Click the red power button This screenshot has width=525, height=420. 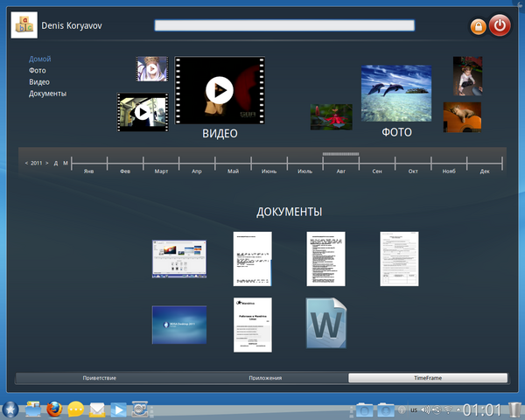coord(500,26)
